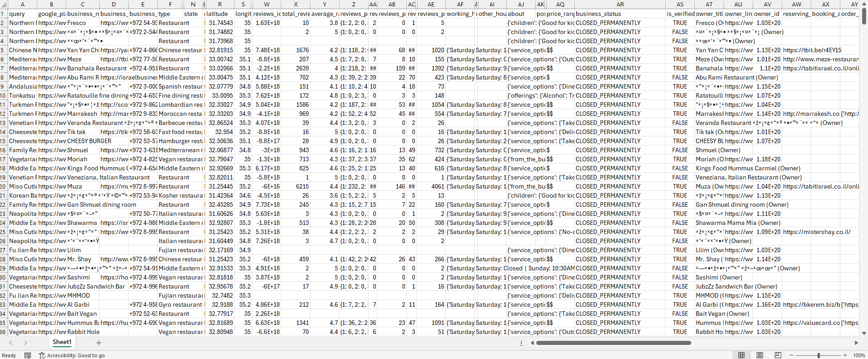Select row 20 header
Viewport: 868px width, 359px height.
click(4, 186)
